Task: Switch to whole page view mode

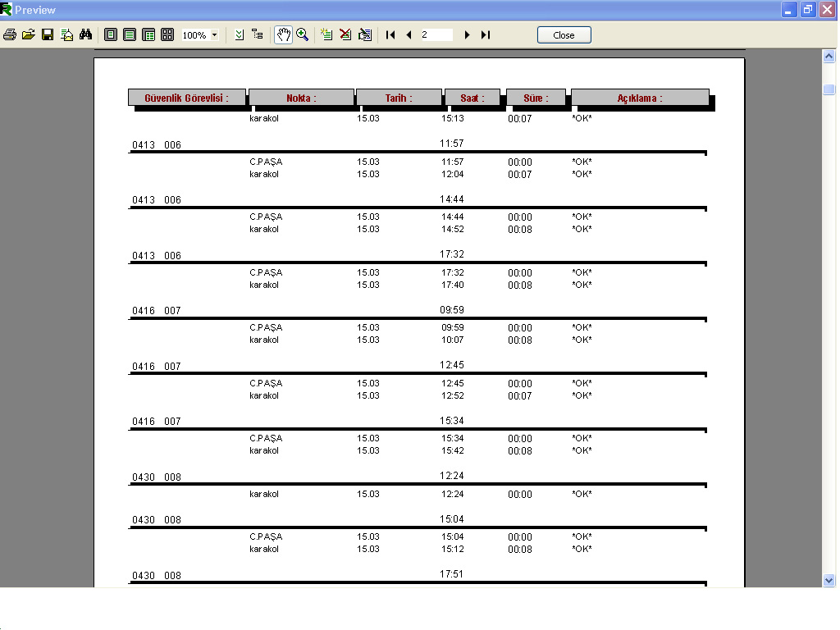Action: point(111,34)
